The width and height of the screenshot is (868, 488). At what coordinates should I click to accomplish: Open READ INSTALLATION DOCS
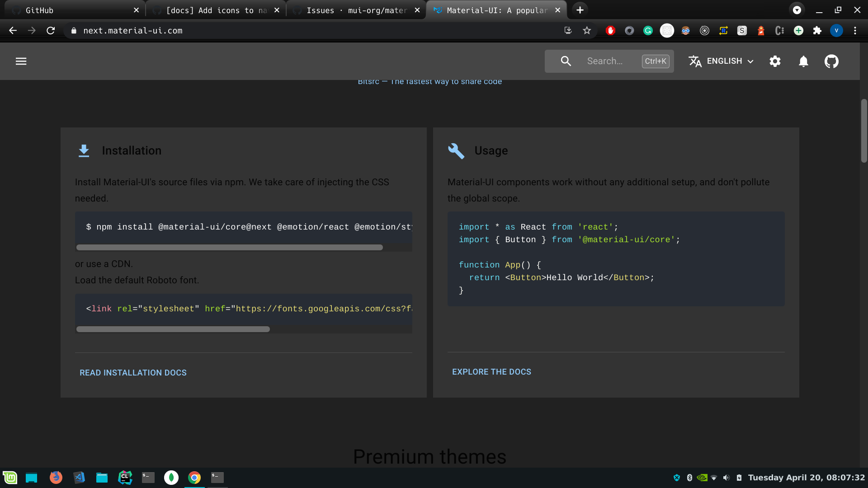(x=133, y=372)
